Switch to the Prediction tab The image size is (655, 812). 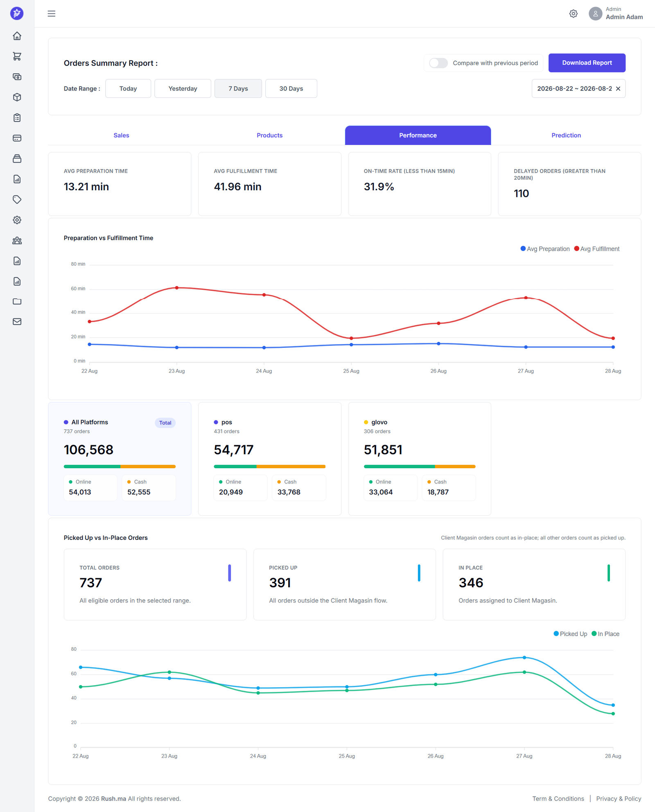pyautogui.click(x=566, y=135)
